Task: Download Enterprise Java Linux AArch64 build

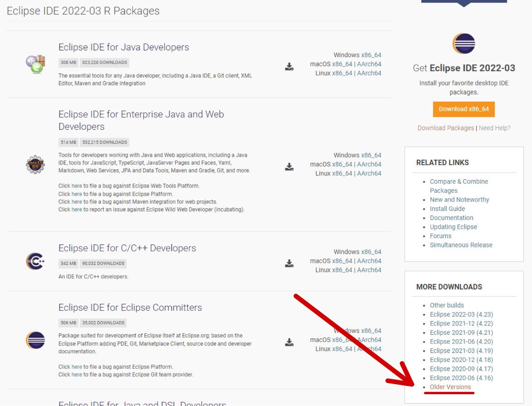Action: click(x=369, y=173)
